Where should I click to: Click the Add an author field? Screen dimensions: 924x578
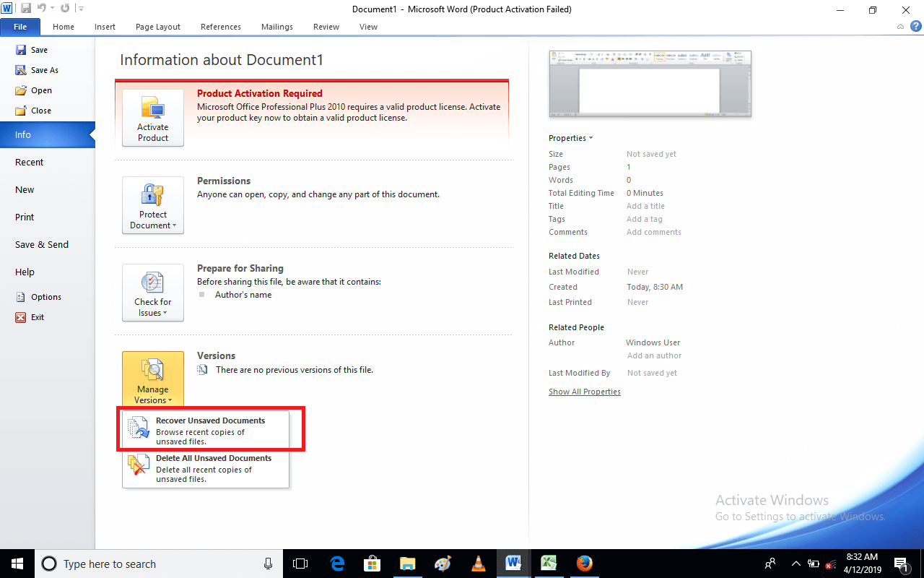point(654,355)
